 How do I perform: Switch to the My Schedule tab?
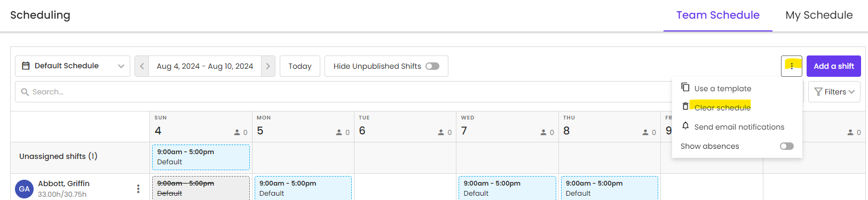[819, 15]
